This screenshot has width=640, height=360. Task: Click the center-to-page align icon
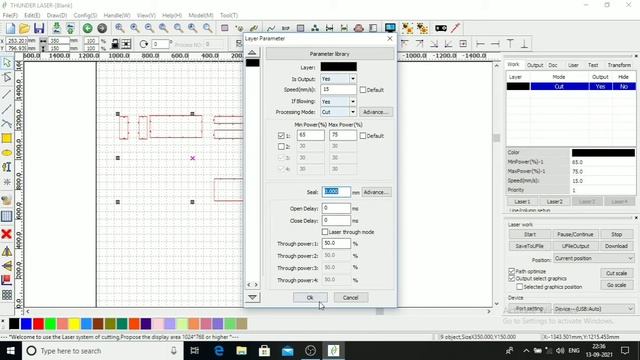pyautogui.click(x=463, y=44)
